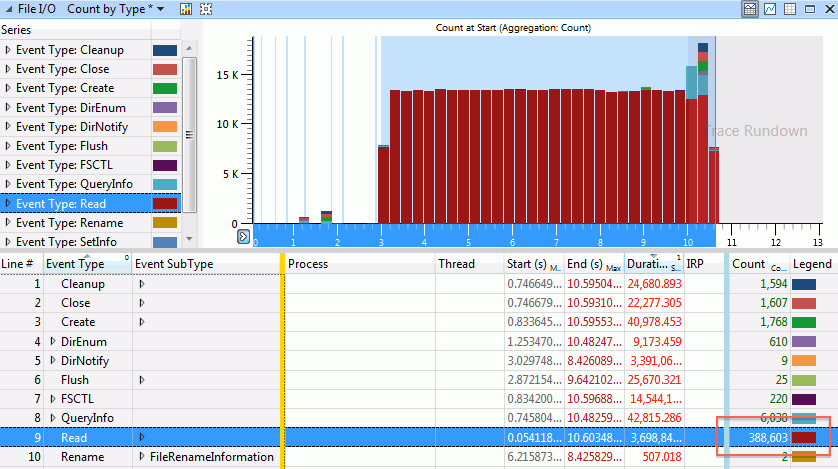
Task: Open the Count by Type preset dropdown
Action: pyautogui.click(x=160, y=9)
